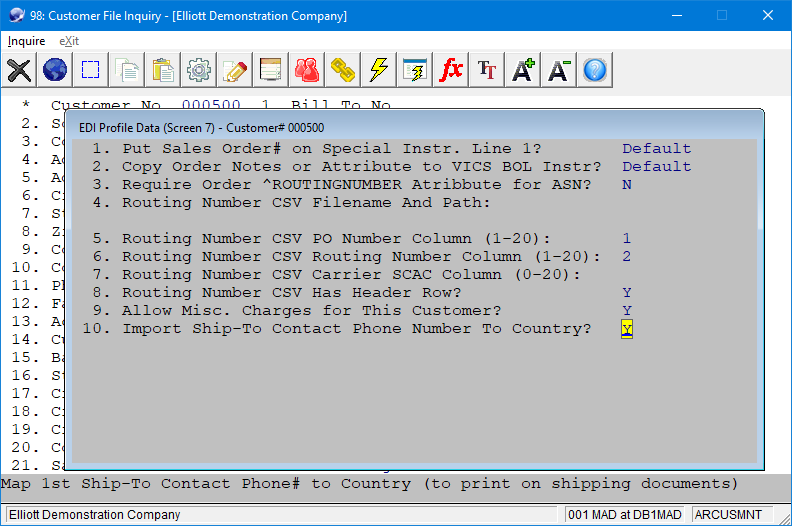
Task: Click the Customer No value 000500
Action: coord(211,104)
